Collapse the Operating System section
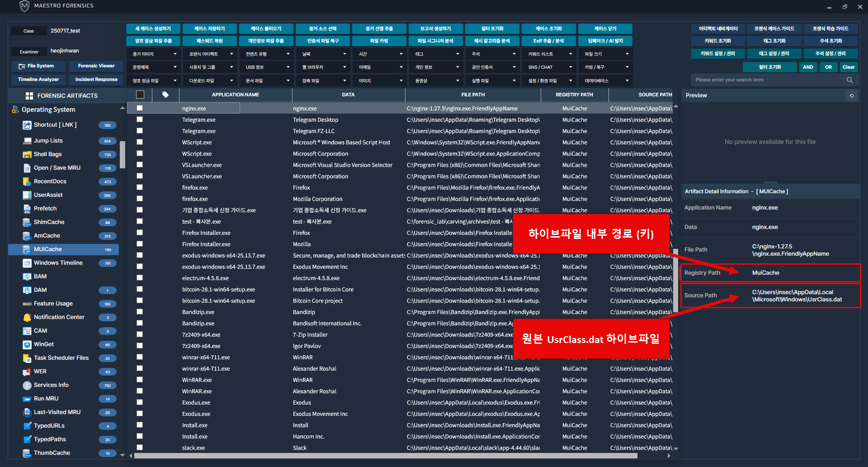The image size is (868, 467). [x=122, y=109]
